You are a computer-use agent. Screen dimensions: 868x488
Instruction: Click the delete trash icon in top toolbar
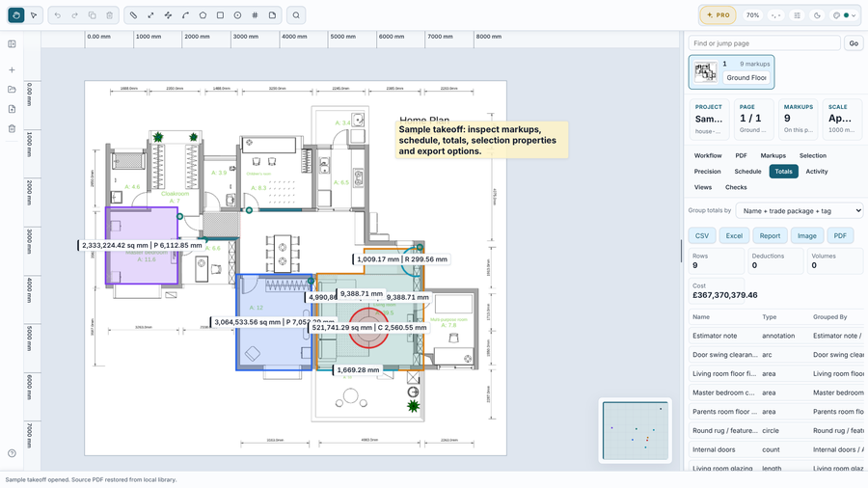110,15
